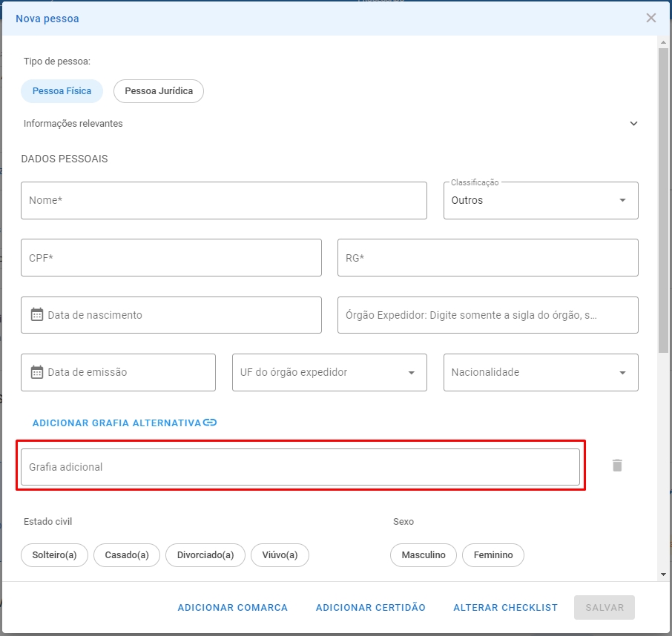Click Alterar Checklist button
Viewport: 672px width, 636px height.
click(x=506, y=607)
